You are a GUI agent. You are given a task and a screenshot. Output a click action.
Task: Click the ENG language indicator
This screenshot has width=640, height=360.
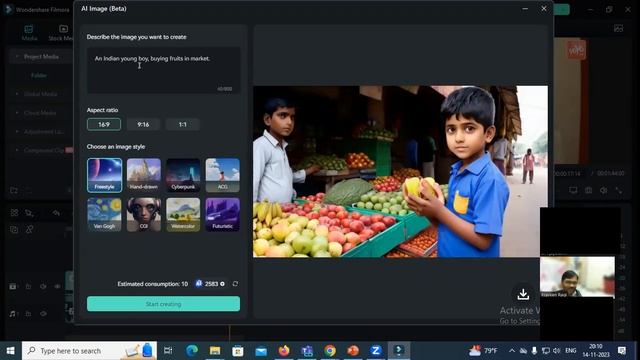coord(571,351)
